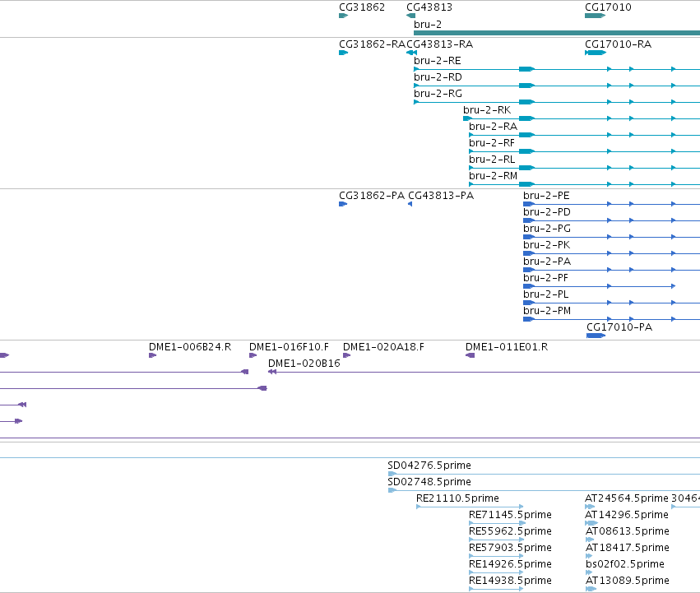
Task: Select the RE14938.5prime EST label
Action: pyautogui.click(x=510, y=581)
